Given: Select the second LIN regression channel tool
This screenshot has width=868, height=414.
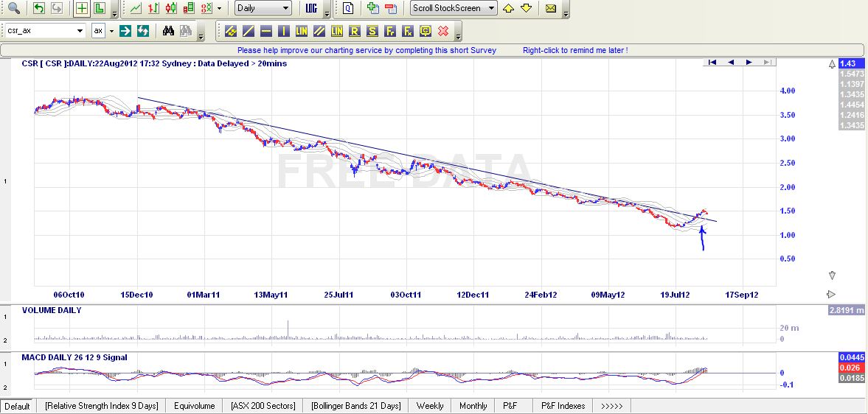Looking at the screenshot, I should click(x=337, y=31).
